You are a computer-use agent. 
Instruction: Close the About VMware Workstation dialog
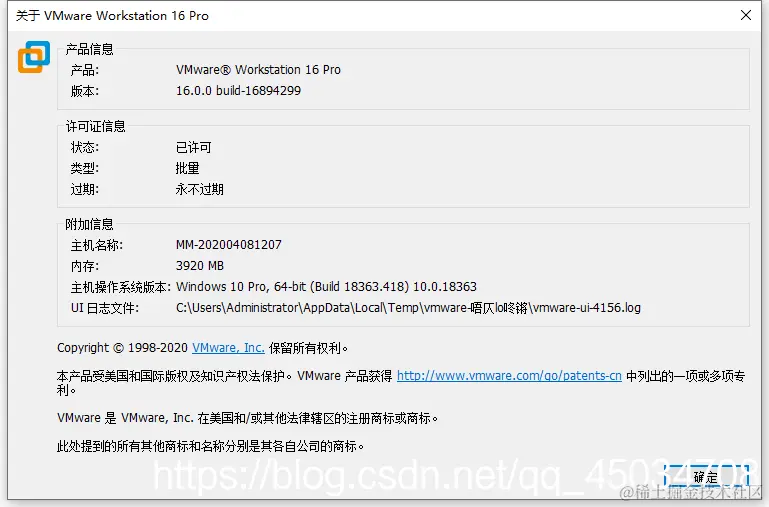pos(745,15)
